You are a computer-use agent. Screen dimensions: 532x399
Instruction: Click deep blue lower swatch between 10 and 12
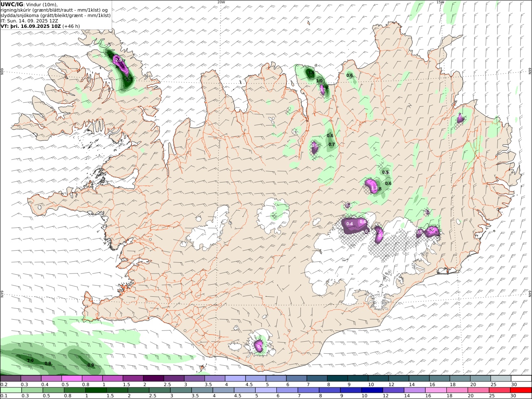click(x=372, y=390)
